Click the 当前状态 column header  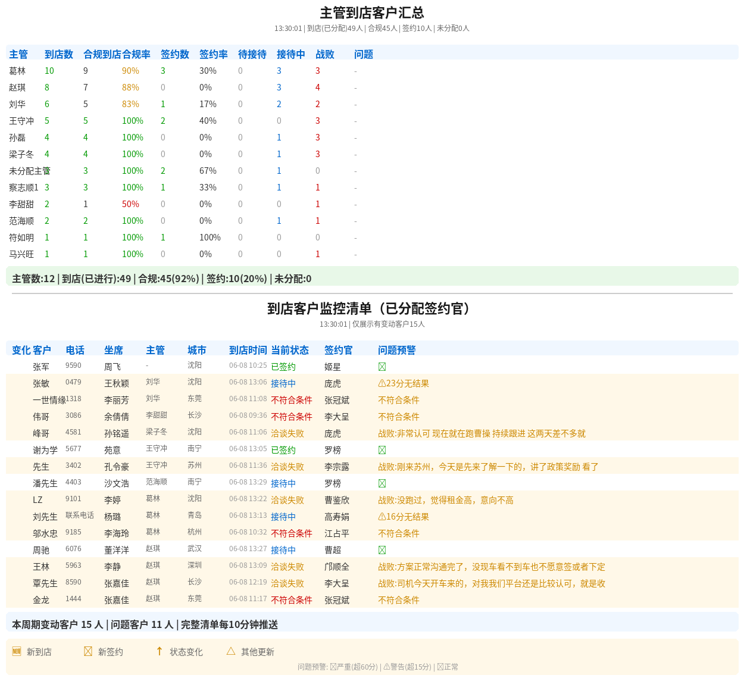pos(290,350)
